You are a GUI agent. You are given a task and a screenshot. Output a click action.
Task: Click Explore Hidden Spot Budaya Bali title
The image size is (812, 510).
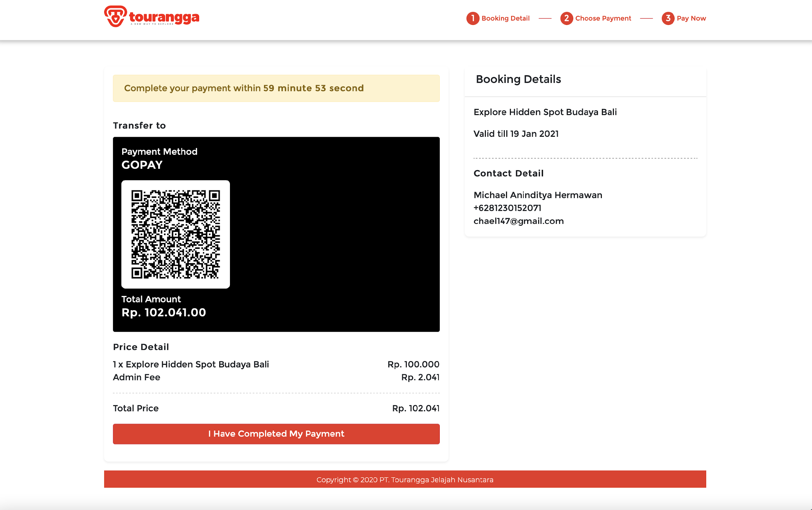pos(545,112)
